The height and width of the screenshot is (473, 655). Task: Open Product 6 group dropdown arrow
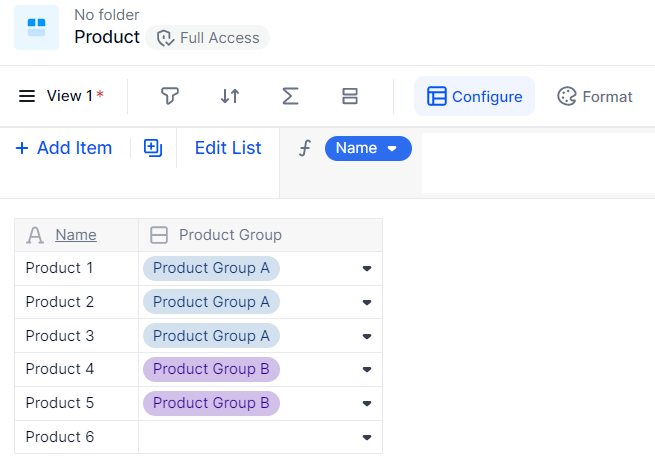(367, 437)
